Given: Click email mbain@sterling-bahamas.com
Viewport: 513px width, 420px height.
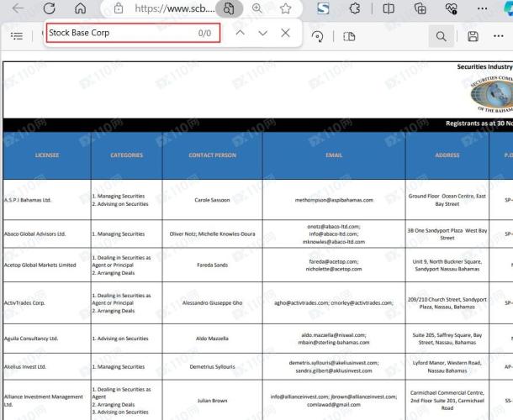Looking at the screenshot, I should (334, 343).
